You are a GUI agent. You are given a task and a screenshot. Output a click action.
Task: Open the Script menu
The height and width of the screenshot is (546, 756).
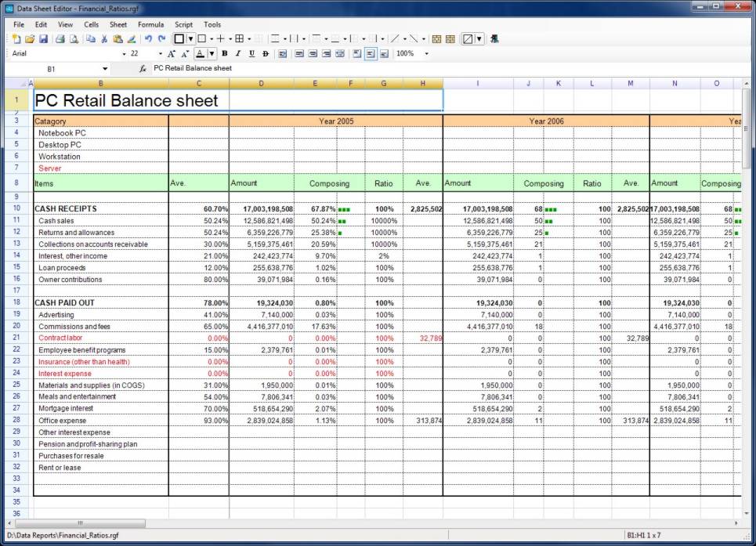pos(183,24)
